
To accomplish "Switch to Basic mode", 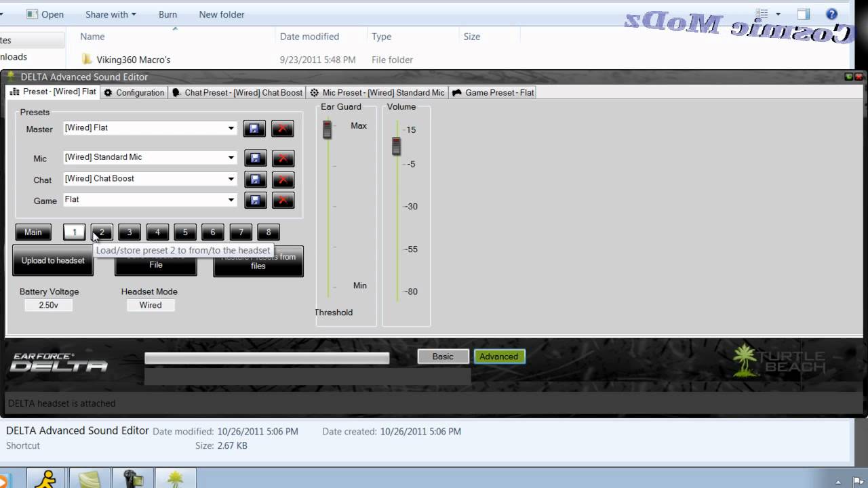I will point(443,357).
